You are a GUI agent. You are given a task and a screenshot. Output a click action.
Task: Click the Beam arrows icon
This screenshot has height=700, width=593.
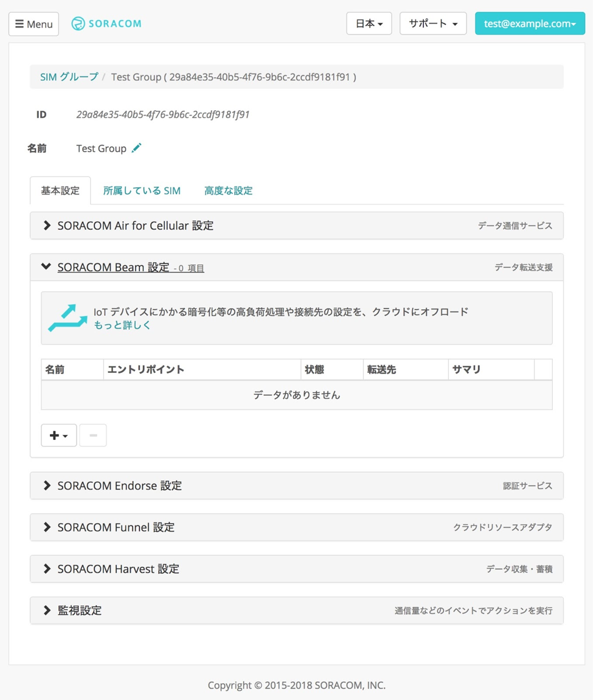[x=68, y=318]
